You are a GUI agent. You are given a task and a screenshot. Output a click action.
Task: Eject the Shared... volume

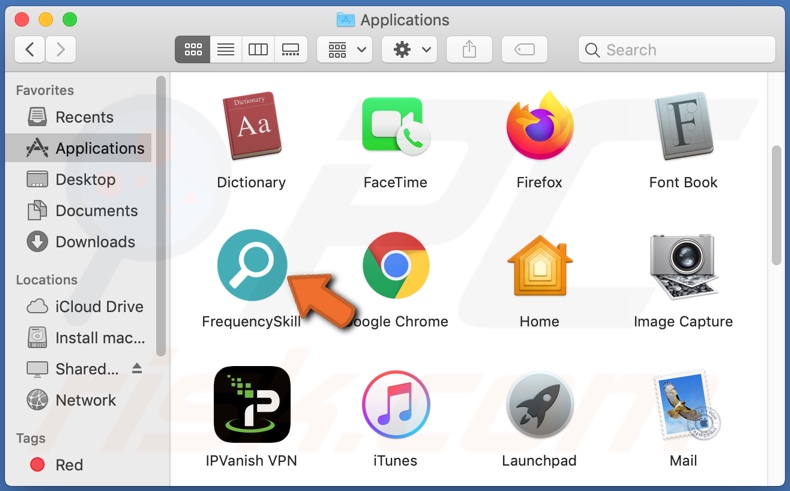pyautogui.click(x=137, y=369)
